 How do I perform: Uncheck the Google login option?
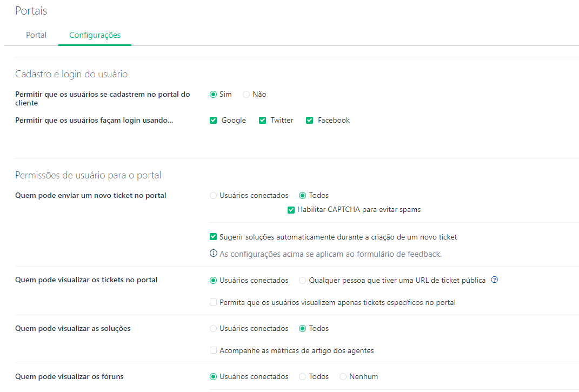pos(213,120)
